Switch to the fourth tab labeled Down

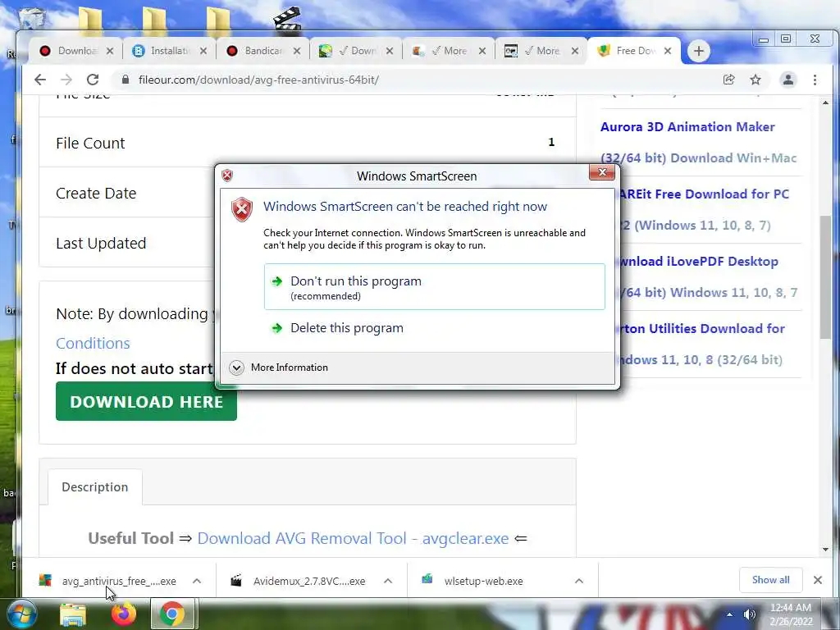[x=356, y=51]
